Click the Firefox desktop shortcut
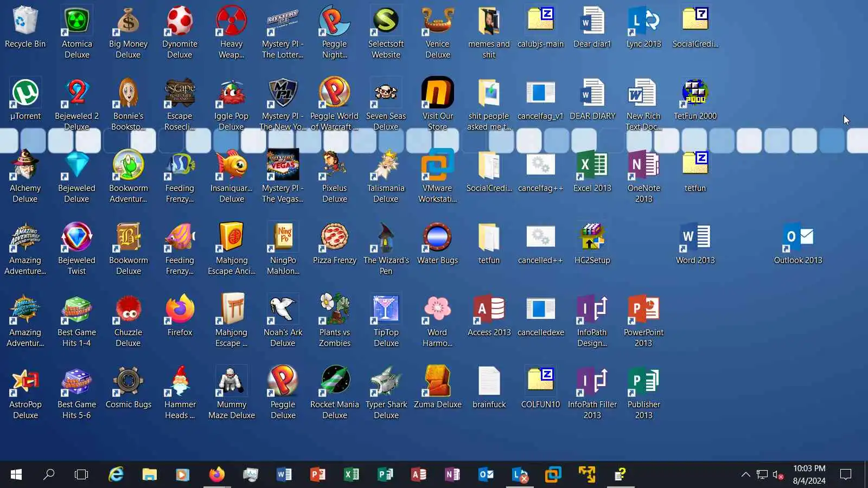This screenshot has height=488, width=868. 180,316
